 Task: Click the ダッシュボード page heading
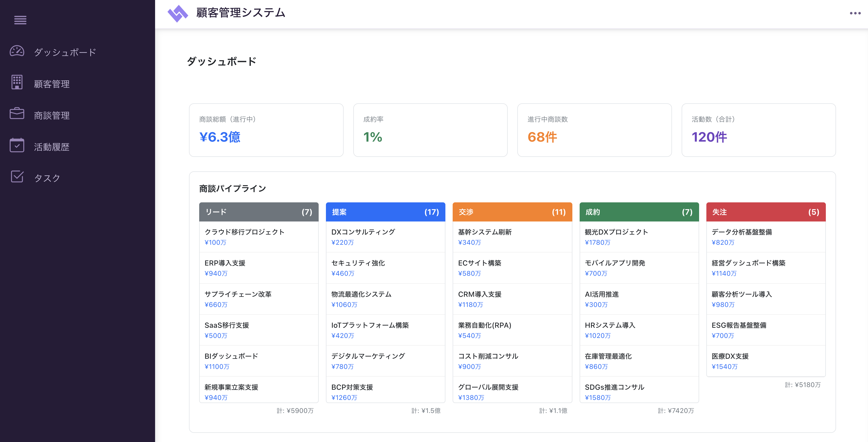pyautogui.click(x=222, y=61)
